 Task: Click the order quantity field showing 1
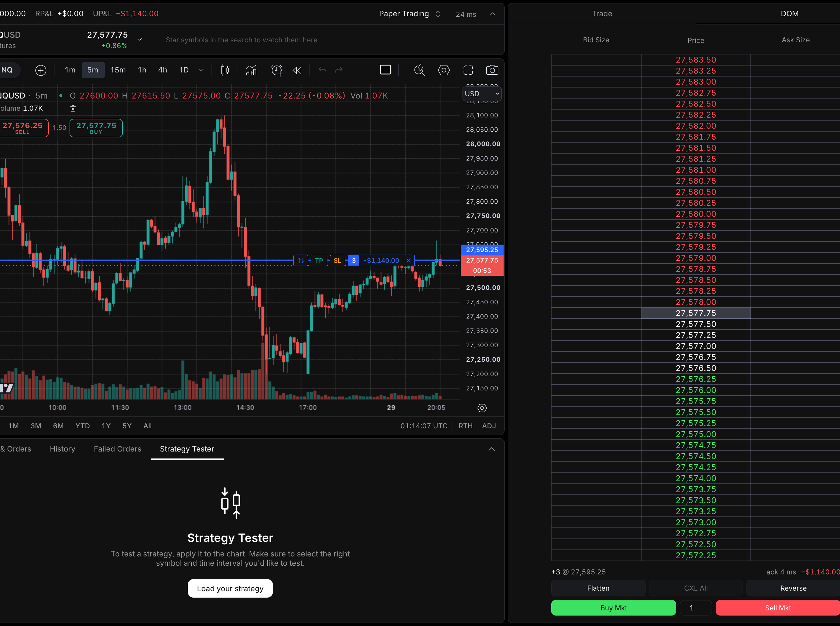pyautogui.click(x=696, y=608)
